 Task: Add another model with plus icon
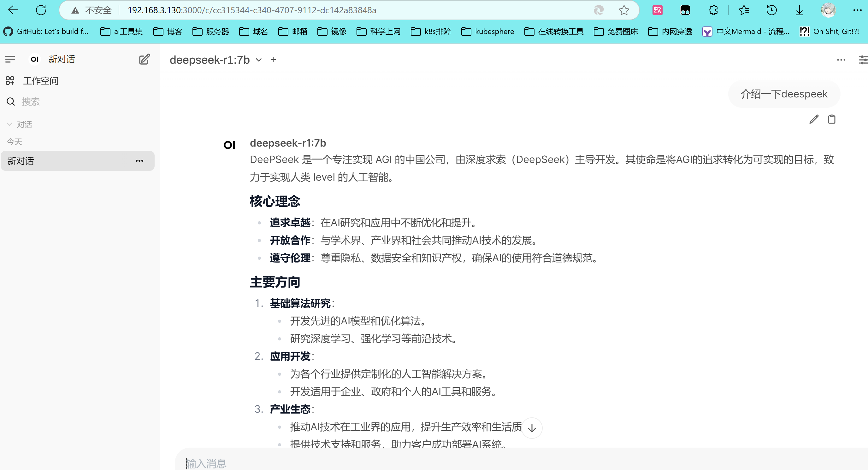point(273,60)
